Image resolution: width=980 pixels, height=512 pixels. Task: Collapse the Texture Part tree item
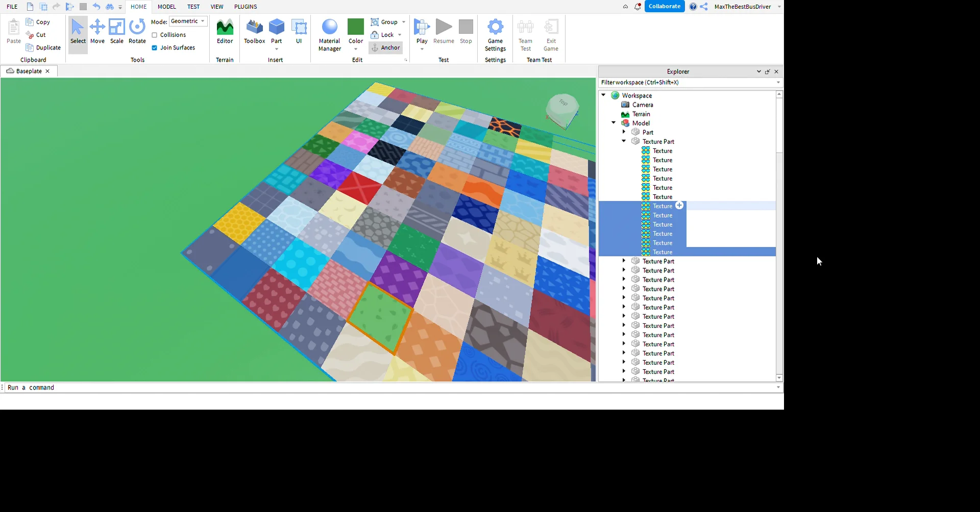623,141
